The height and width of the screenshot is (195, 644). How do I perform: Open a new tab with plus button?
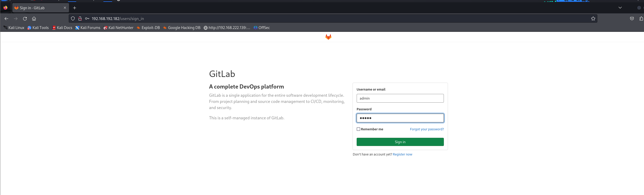(x=74, y=8)
